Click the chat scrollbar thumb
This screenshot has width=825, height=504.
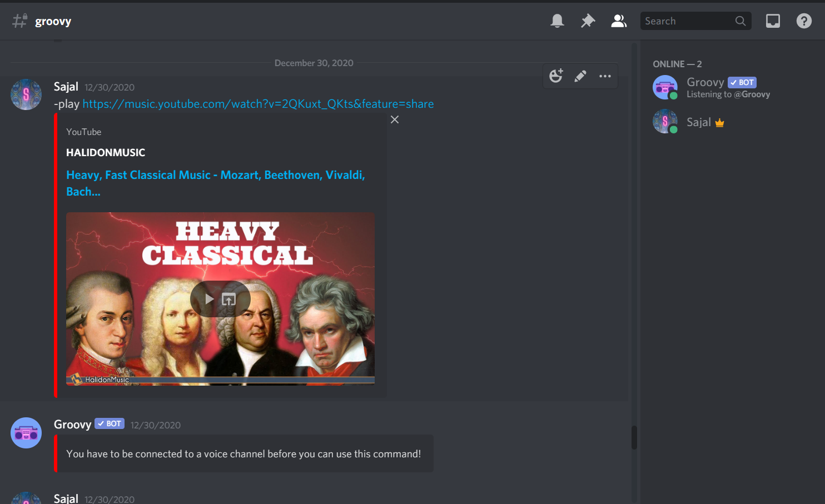[x=634, y=437]
